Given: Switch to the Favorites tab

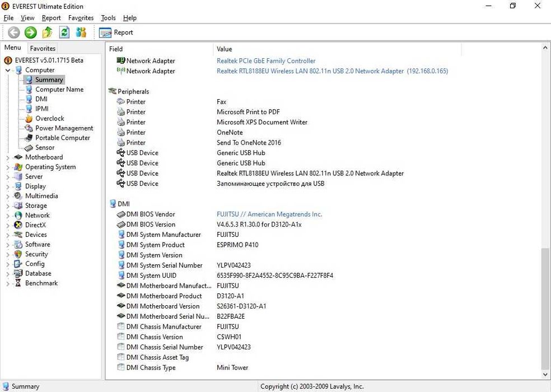Looking at the screenshot, I should 43,48.
